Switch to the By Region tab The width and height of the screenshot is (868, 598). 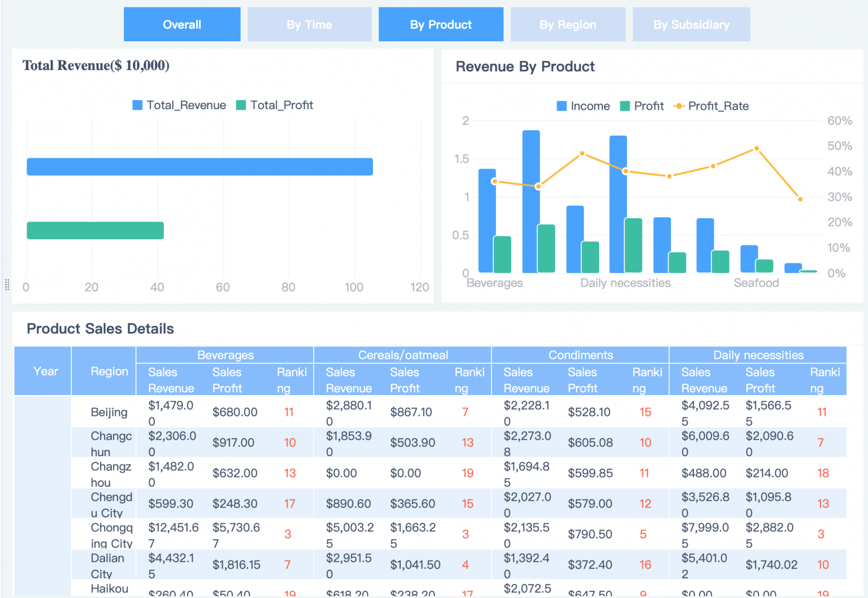coord(567,24)
